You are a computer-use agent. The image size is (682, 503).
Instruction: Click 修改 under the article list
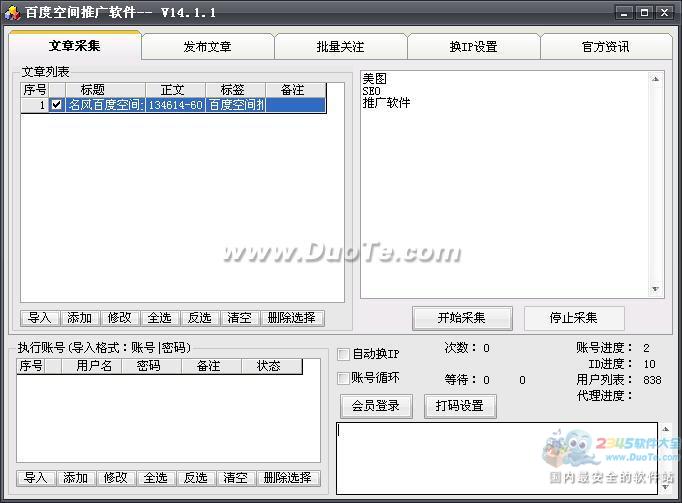pyautogui.click(x=120, y=318)
